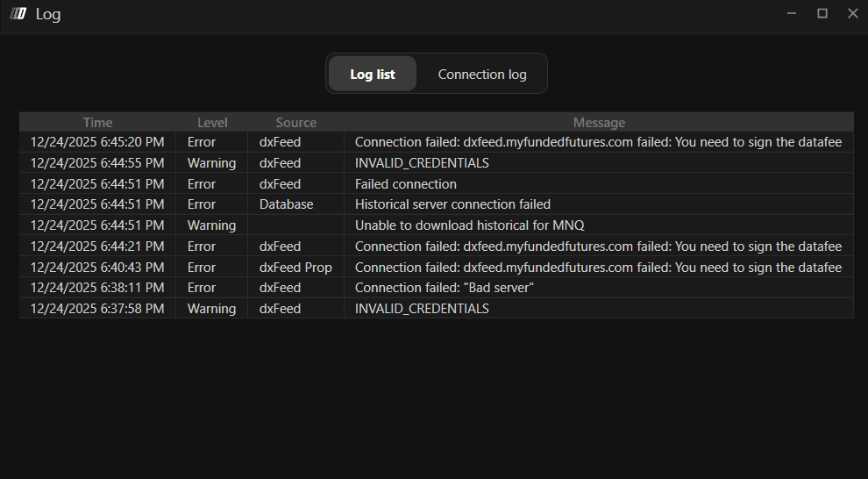Sort by the Level column header
This screenshot has height=479, width=868.
(212, 122)
